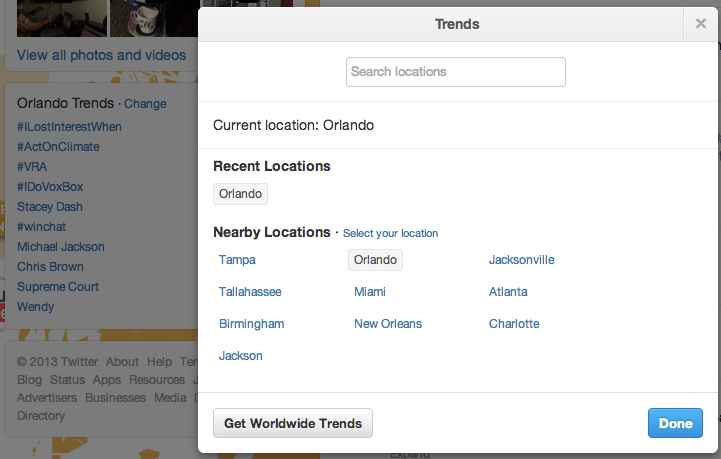This screenshot has width=721, height=459.
Task: Choose Tallahassee as trend location
Action: (250, 292)
